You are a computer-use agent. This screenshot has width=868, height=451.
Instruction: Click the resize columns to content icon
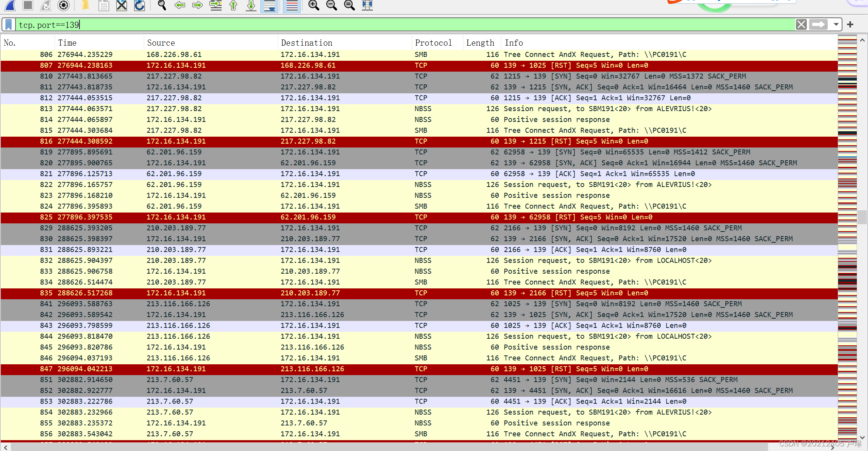tap(367, 5)
